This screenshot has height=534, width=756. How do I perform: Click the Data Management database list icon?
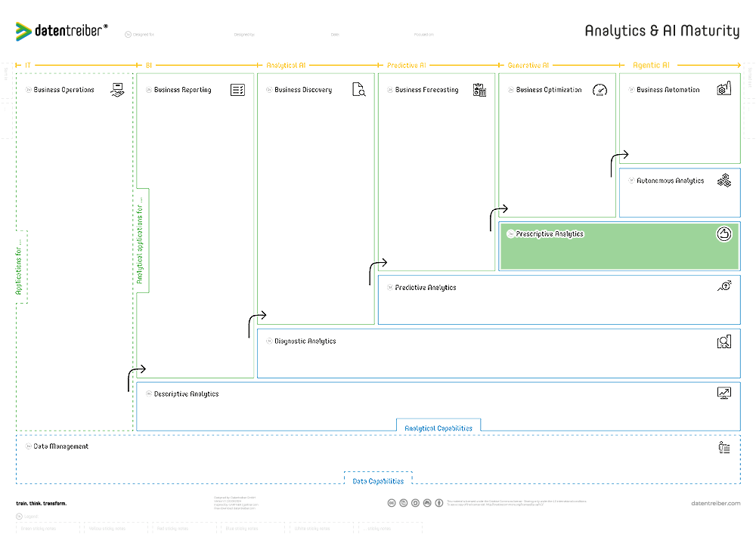point(723,447)
